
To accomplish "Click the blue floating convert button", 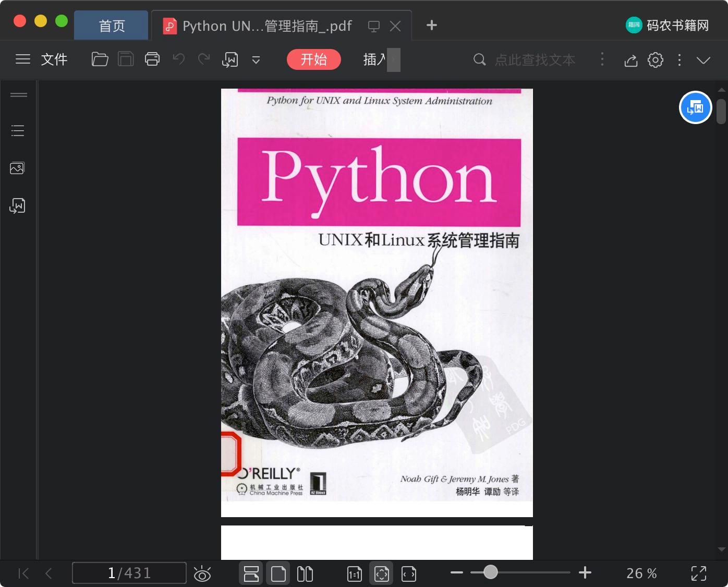I will 696,107.
